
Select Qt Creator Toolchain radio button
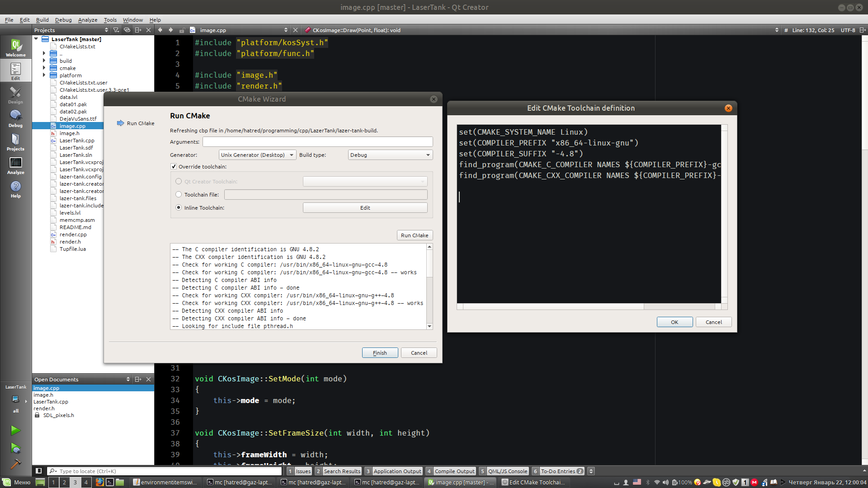pyautogui.click(x=178, y=181)
